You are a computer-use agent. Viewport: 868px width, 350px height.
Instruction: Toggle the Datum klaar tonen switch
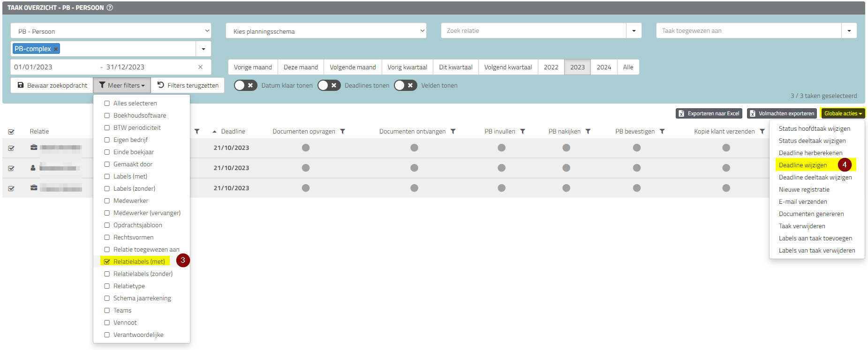pyautogui.click(x=245, y=85)
